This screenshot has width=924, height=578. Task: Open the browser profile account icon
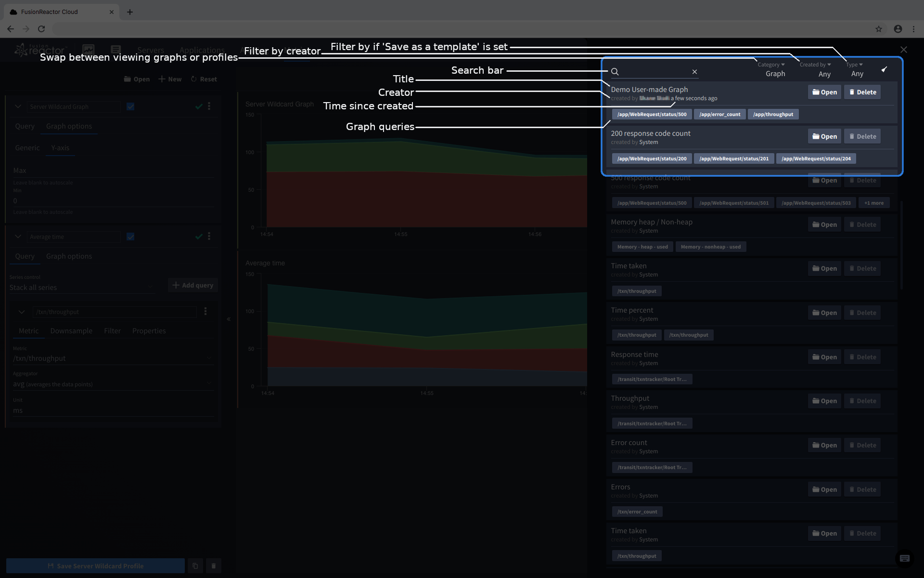(x=898, y=29)
